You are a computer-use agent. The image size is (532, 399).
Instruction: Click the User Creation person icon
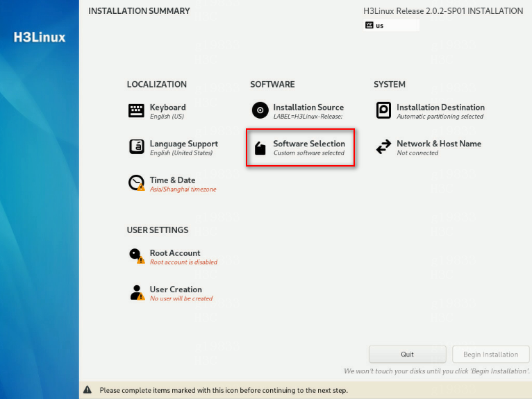[137, 292]
